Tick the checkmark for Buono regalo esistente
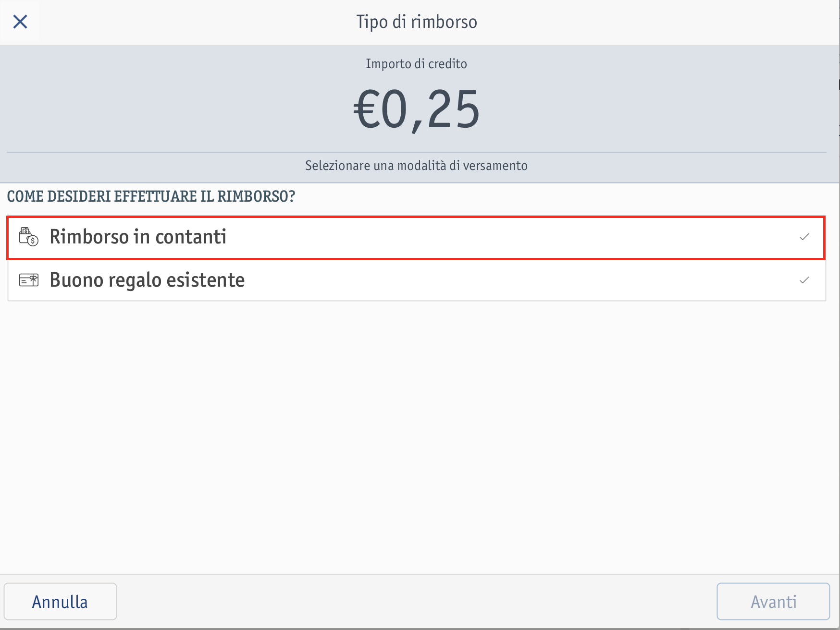Viewport: 840px width, 630px height. tap(804, 280)
